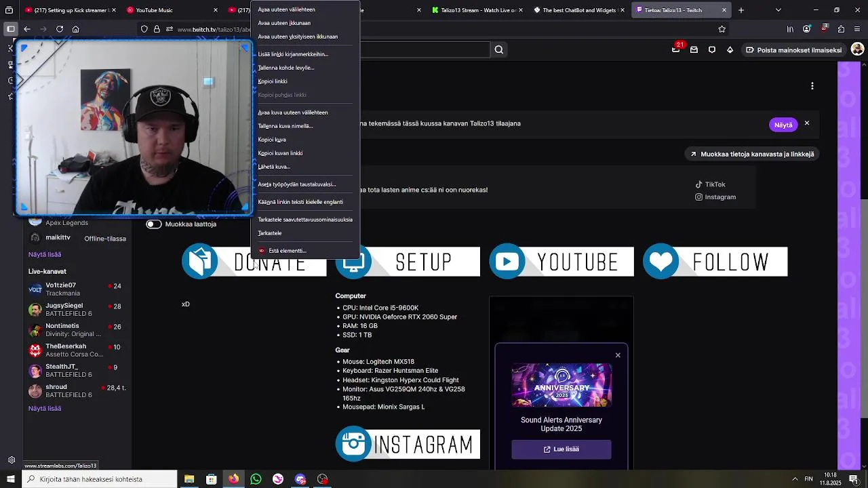Open the SETUP panel banner
This screenshot has height=488, width=868.
pyautogui.click(x=408, y=262)
